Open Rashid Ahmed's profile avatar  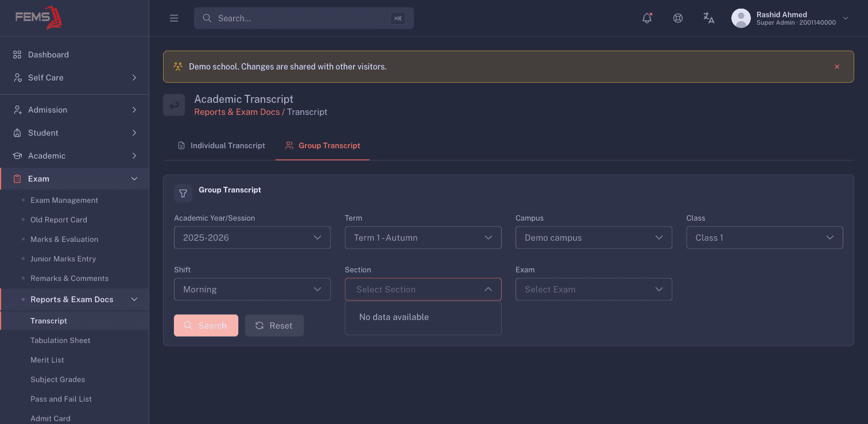pyautogui.click(x=741, y=18)
